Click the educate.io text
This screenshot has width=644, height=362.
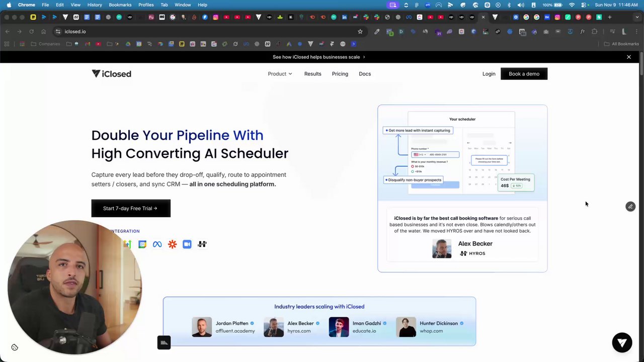[x=364, y=331]
